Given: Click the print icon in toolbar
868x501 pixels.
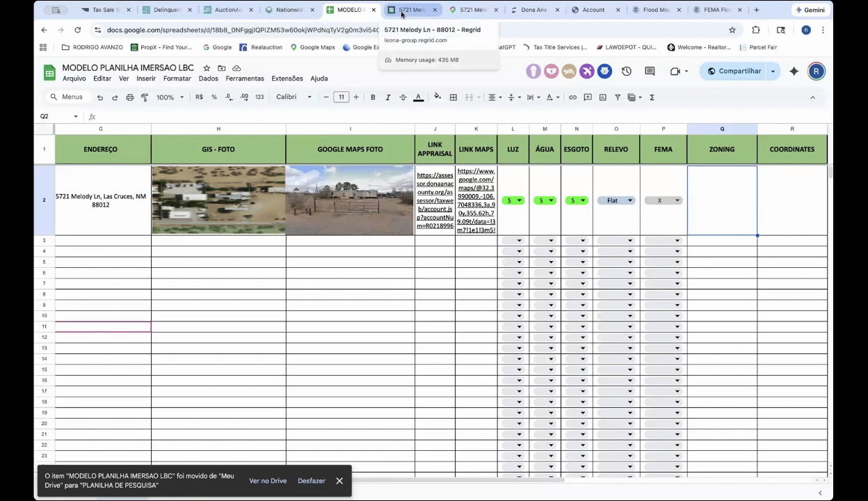Looking at the screenshot, I should click(x=130, y=97).
